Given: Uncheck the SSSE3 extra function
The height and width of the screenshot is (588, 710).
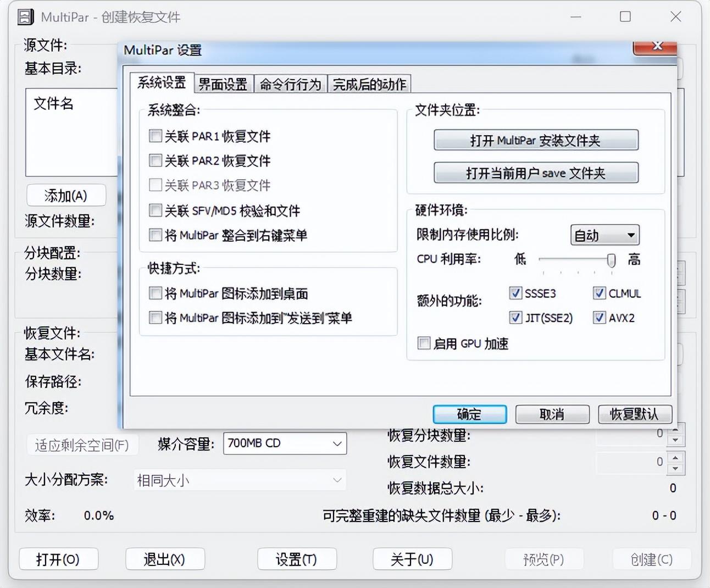Looking at the screenshot, I should [x=515, y=293].
